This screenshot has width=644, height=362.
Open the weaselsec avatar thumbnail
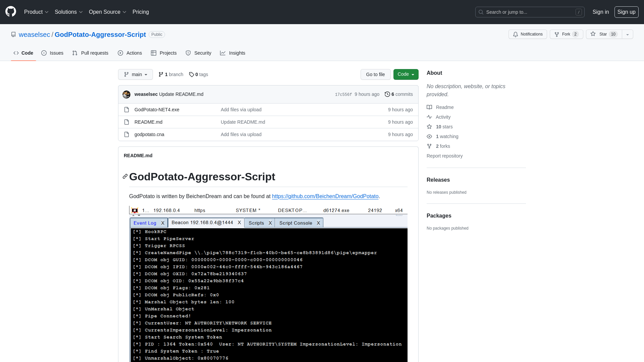[x=126, y=95]
